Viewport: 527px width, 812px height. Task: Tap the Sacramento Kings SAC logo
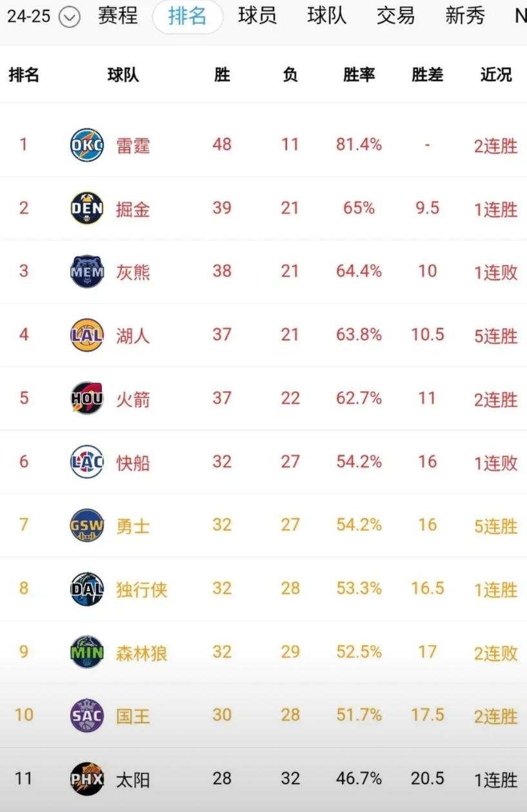[x=87, y=715]
